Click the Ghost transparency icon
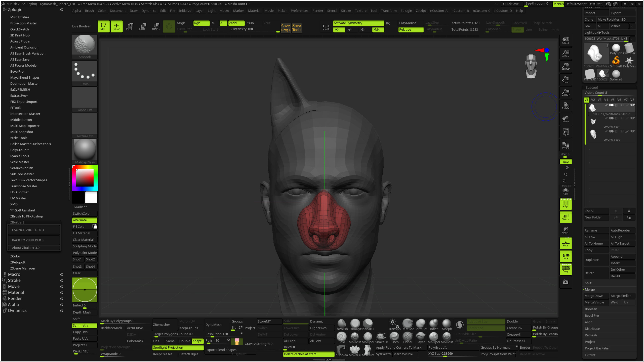 coord(566,230)
